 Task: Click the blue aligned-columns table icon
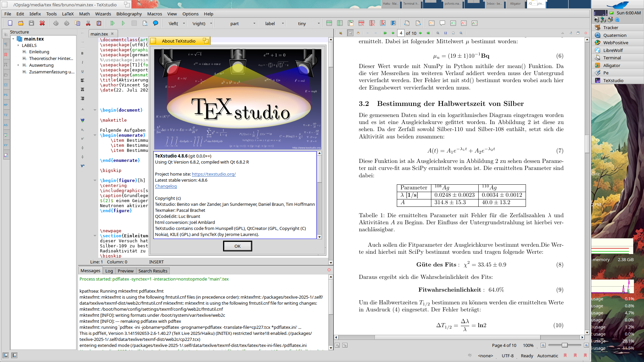[393, 23]
